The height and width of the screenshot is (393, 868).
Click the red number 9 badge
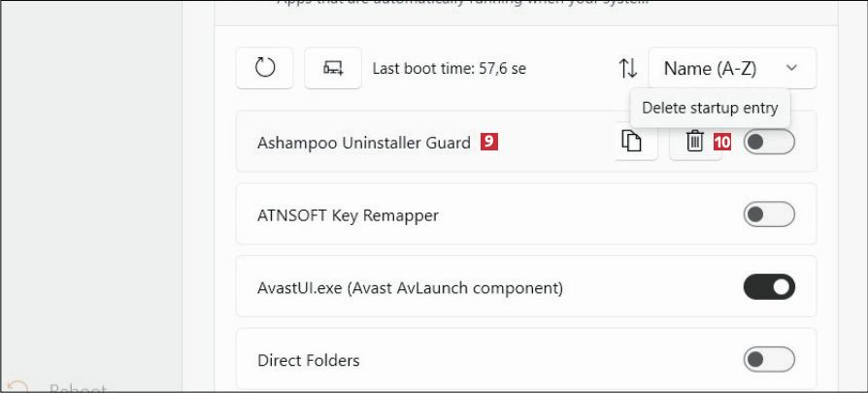point(489,142)
